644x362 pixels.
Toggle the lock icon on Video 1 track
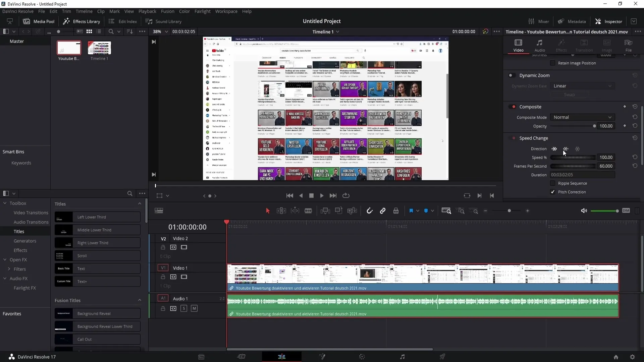(163, 277)
